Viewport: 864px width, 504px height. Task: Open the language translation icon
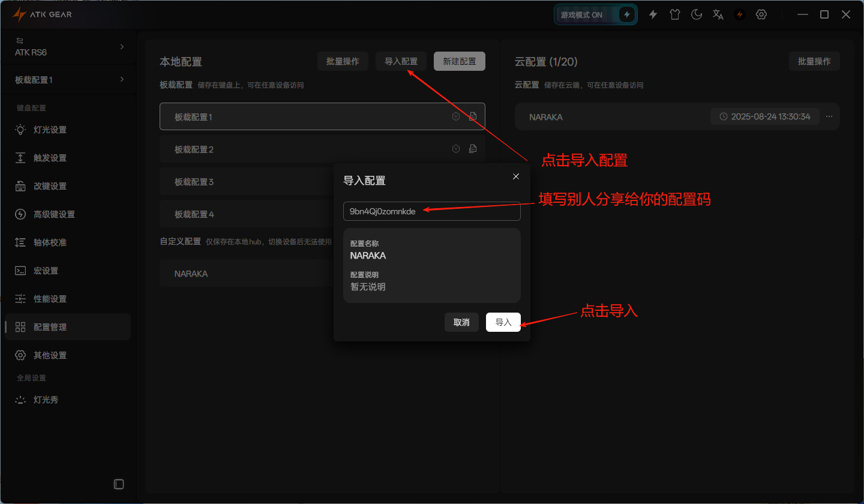click(718, 14)
